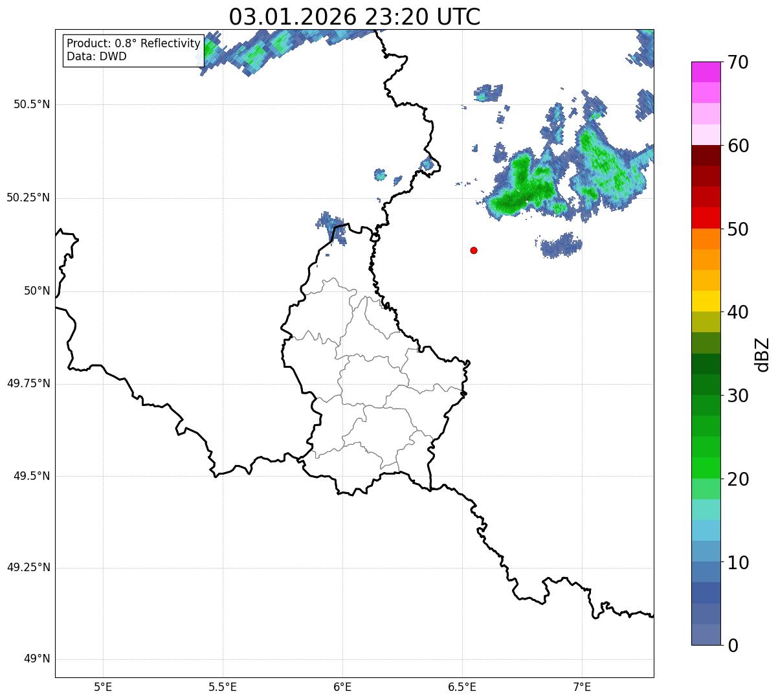Click the latitude label 50.25°N
778x700 pixels.
pyautogui.click(x=28, y=198)
